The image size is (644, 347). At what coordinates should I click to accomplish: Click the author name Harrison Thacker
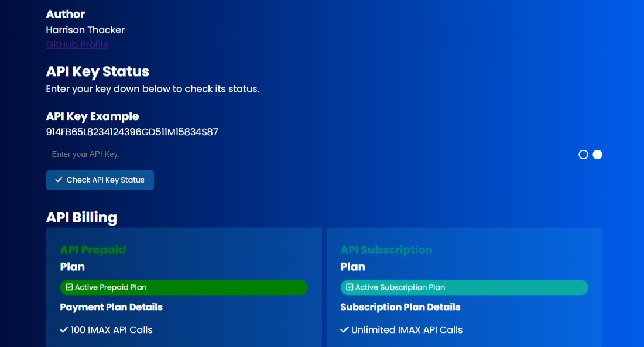[x=85, y=30]
